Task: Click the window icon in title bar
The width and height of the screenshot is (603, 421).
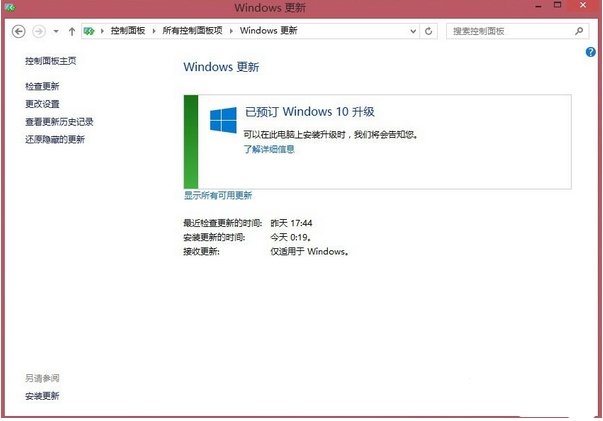Action: 10,7
